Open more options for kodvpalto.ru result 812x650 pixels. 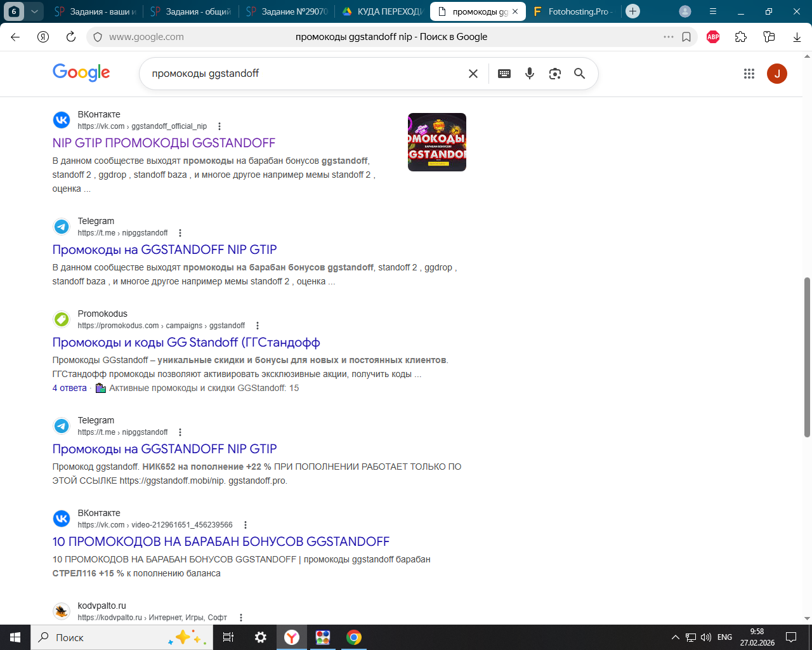(241, 618)
